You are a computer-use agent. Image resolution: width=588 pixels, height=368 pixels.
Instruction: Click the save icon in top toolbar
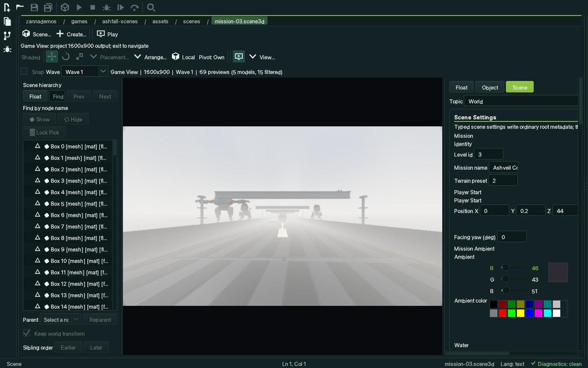pos(34,7)
